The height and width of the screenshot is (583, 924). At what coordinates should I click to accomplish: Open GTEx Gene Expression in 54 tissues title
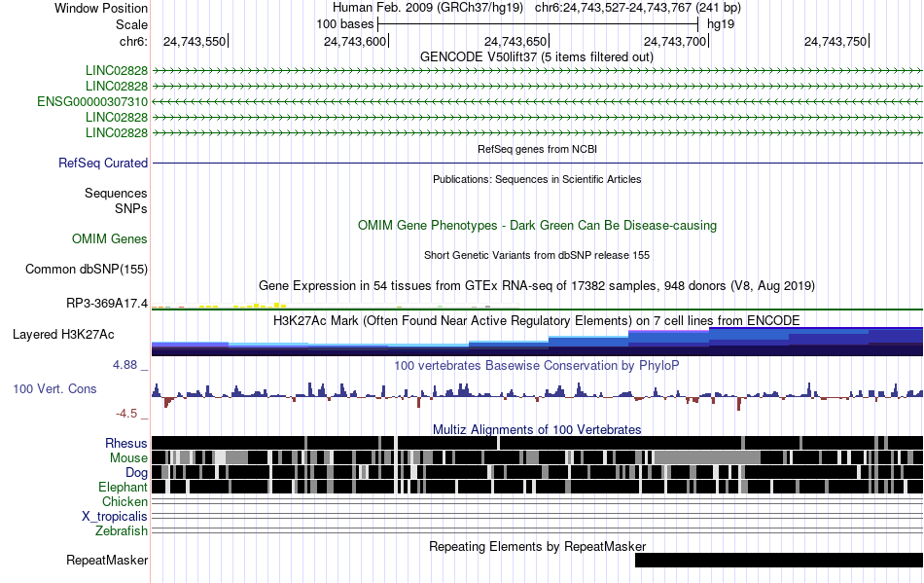click(x=537, y=286)
